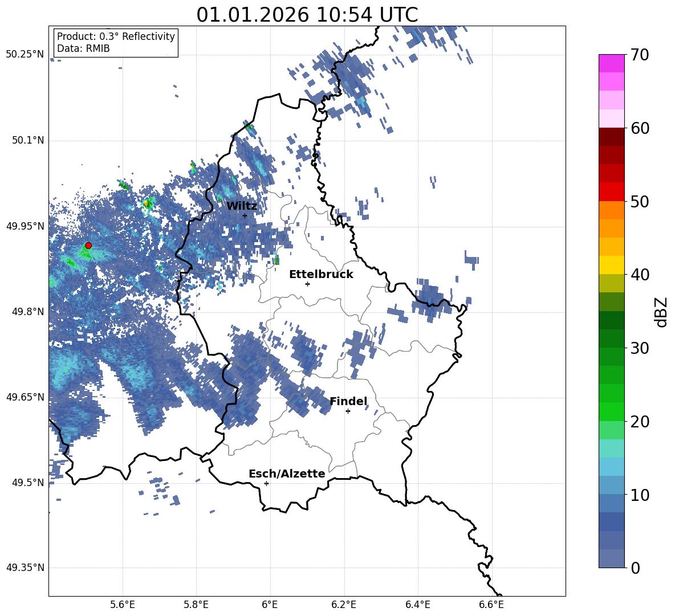Image resolution: width=675 pixels, height=616 pixels.
Task: Click the 50 tick on colorbar
Action: (640, 201)
